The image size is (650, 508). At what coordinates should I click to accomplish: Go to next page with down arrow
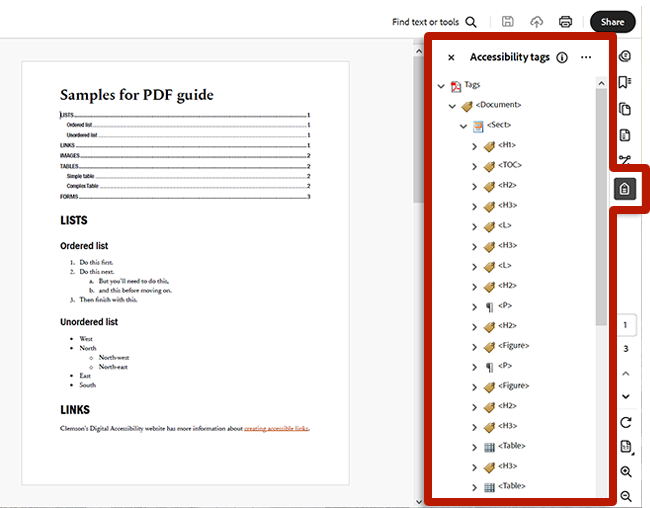click(x=626, y=396)
